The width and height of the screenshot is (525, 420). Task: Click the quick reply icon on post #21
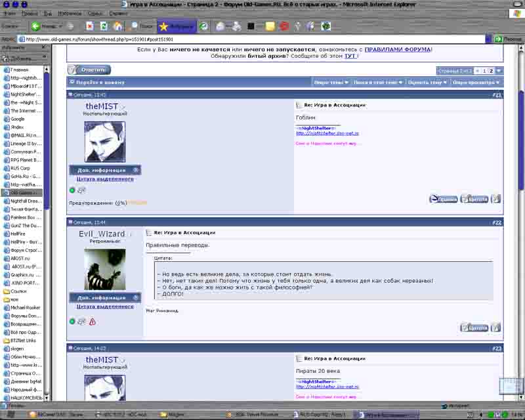pos(495,199)
